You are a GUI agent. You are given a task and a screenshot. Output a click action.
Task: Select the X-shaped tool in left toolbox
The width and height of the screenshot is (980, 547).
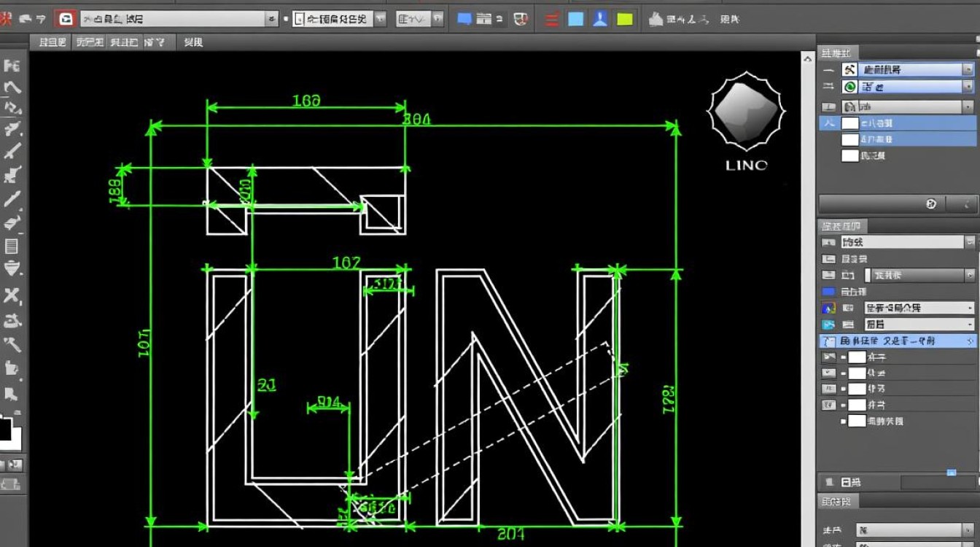[x=12, y=295]
